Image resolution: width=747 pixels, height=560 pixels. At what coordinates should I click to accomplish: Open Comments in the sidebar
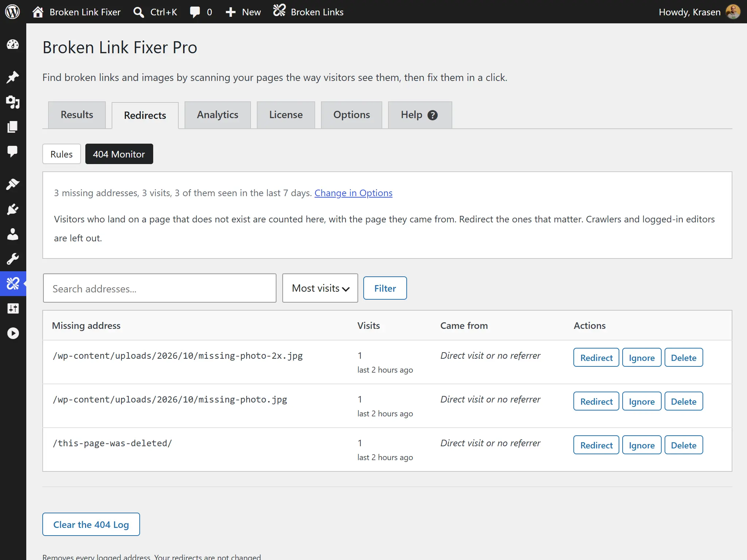(13, 151)
